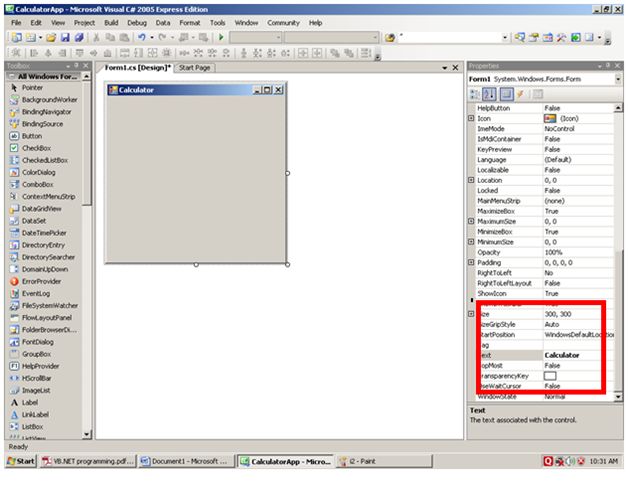Click the TransparencyKey color swatch
Viewport: 628px width, 485px height.
tap(550, 376)
